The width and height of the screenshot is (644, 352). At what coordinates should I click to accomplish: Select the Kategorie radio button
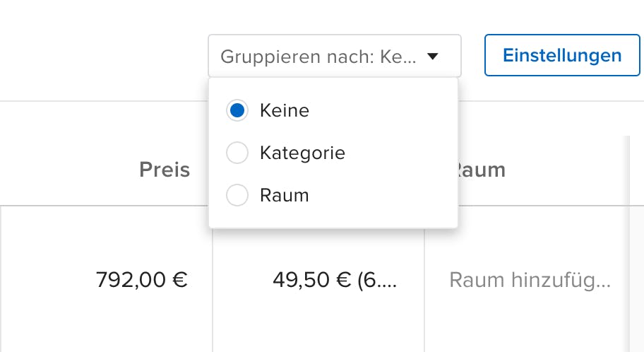click(x=237, y=153)
